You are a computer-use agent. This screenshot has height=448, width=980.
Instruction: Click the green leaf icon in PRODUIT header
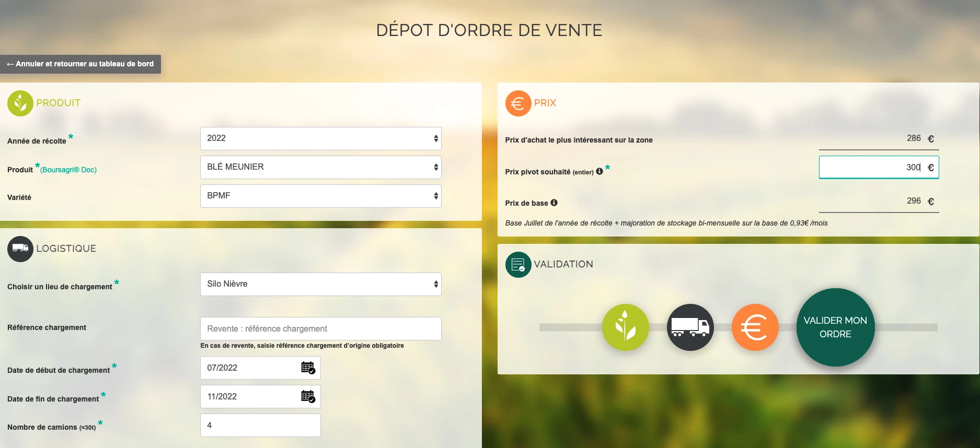[x=20, y=103]
